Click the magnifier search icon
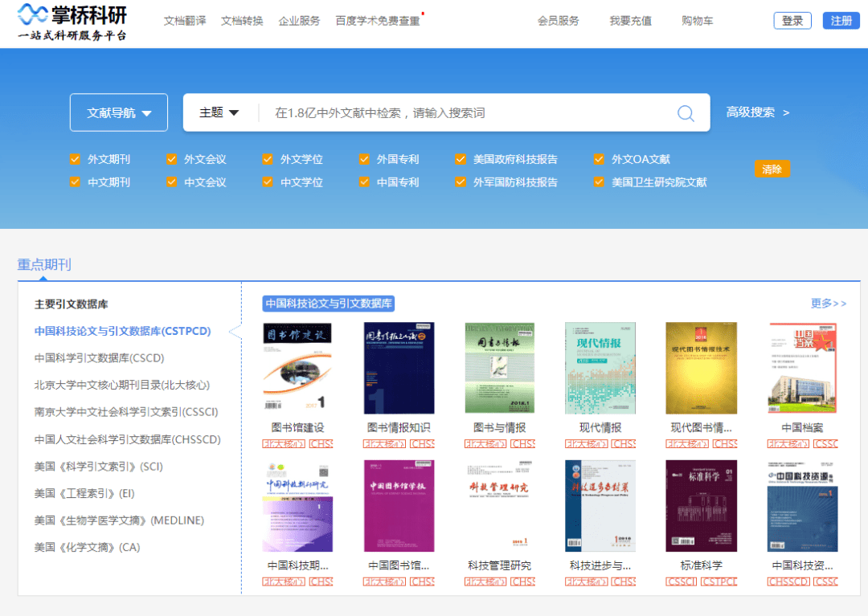868x616 pixels. tap(686, 112)
